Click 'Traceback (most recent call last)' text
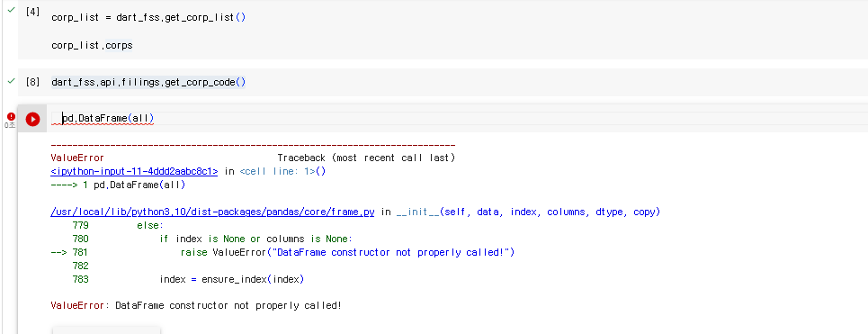The image size is (868, 334). click(x=366, y=158)
